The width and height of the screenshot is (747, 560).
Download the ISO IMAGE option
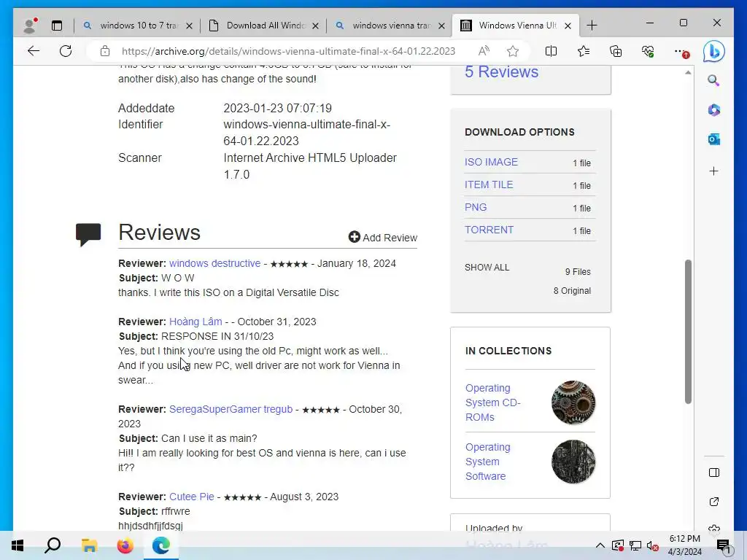click(491, 162)
